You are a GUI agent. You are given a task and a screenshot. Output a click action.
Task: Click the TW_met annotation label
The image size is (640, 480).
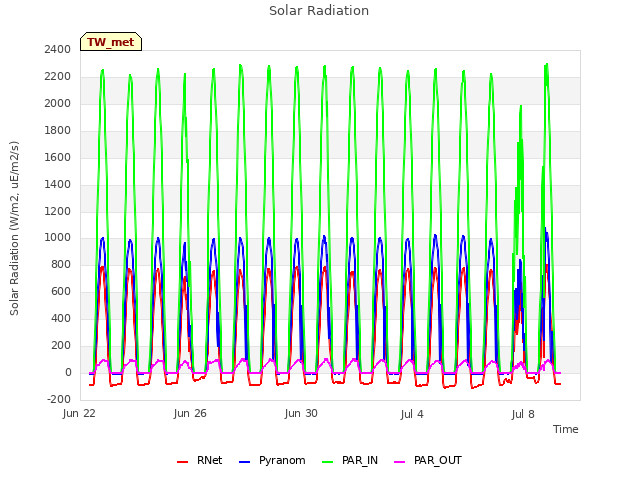[x=111, y=42]
